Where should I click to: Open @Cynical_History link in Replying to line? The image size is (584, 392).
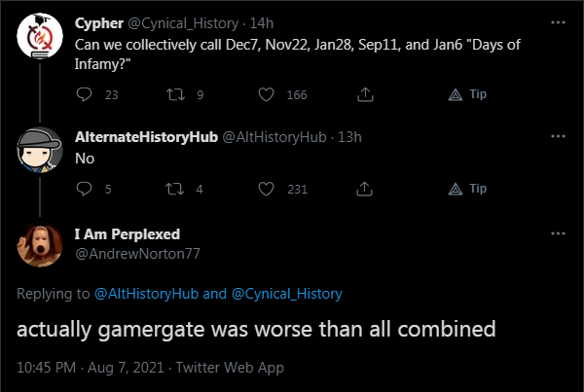pos(287,294)
